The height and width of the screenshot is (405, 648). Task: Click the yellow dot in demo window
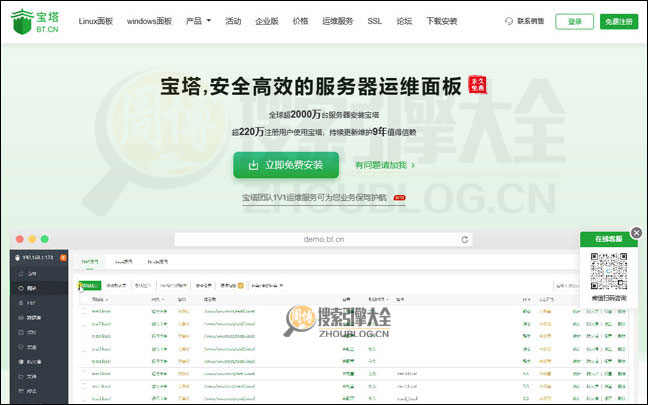coord(32,239)
